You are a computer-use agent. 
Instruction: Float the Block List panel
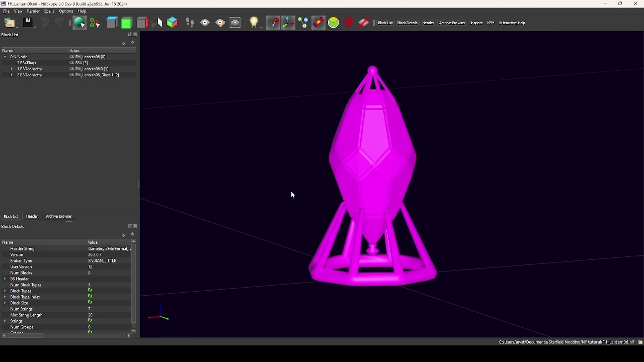click(130, 35)
